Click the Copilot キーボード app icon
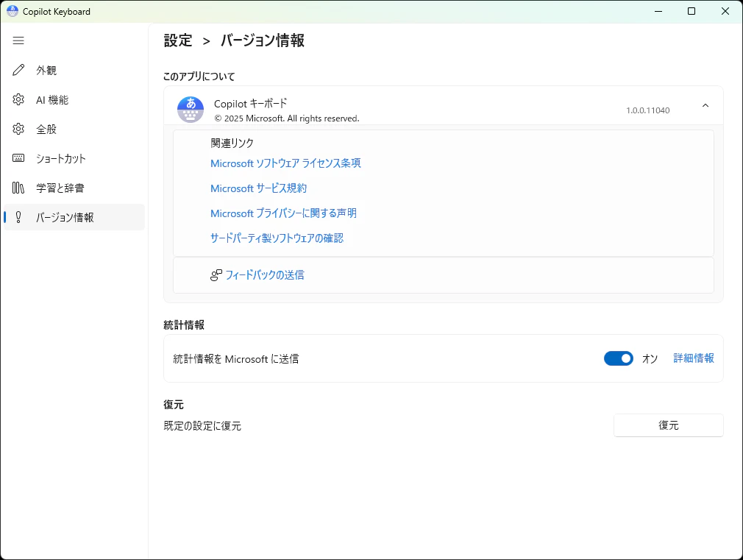This screenshot has width=743, height=560. tap(191, 110)
